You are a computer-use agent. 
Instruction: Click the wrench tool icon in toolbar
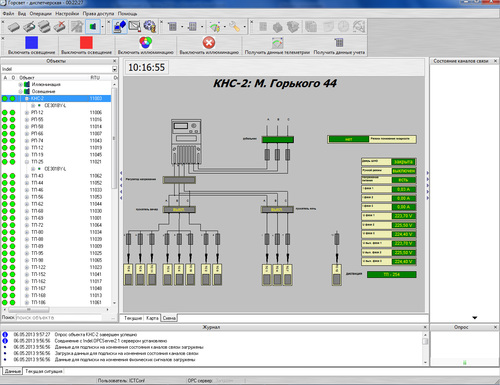(x=234, y=27)
